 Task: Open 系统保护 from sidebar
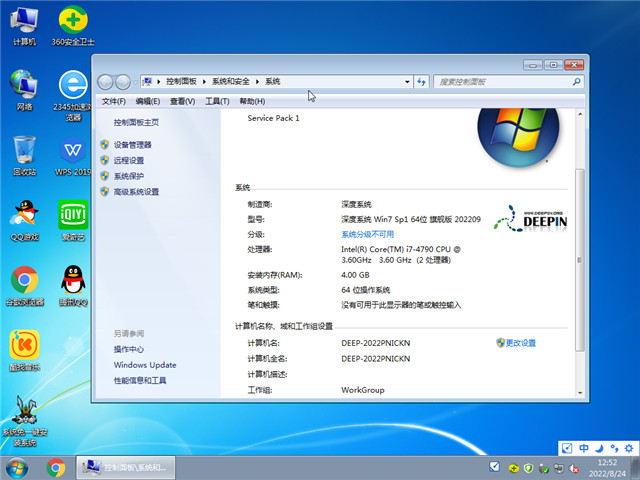tap(129, 176)
